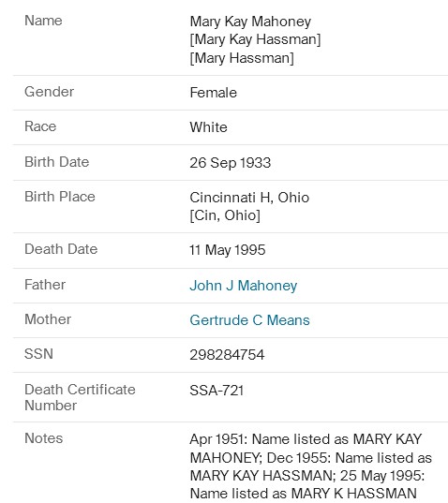Click the death date 11 May 1995
Screen dimensions: 448x503
point(228,250)
